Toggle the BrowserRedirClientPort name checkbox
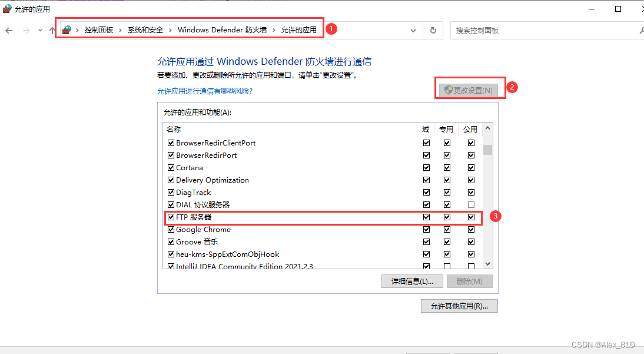This screenshot has height=354, width=644. pyautogui.click(x=171, y=143)
